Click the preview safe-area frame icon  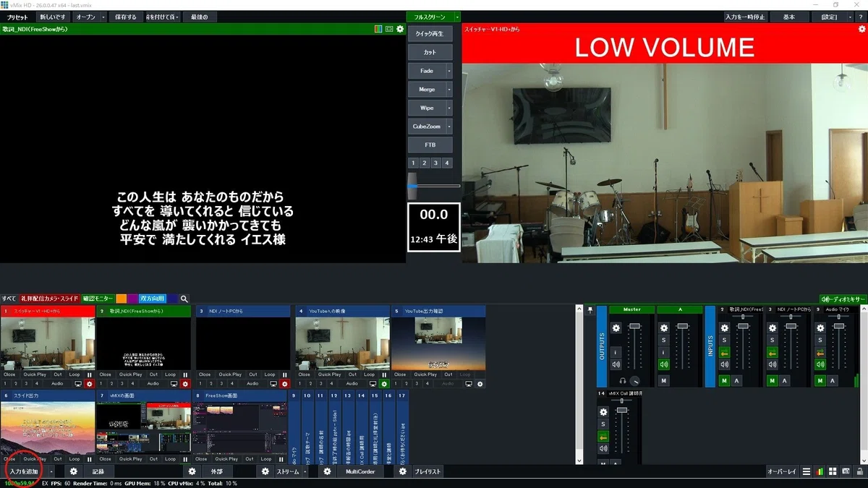point(388,29)
